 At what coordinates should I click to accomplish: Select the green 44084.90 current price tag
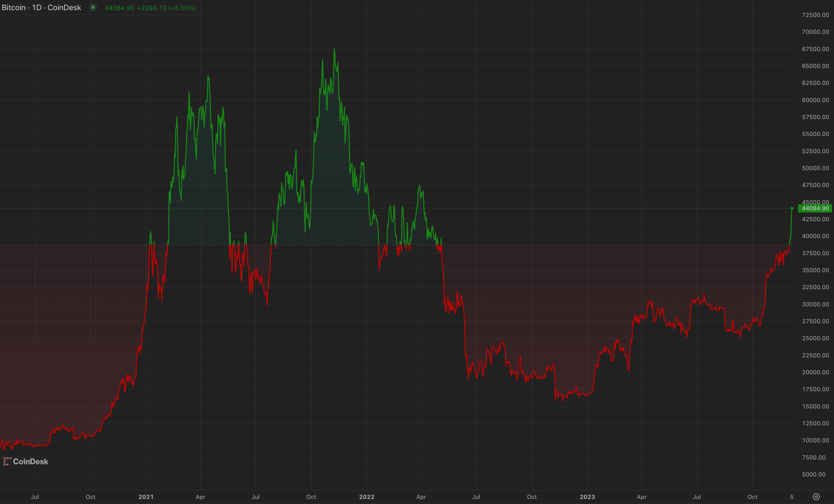click(815, 208)
